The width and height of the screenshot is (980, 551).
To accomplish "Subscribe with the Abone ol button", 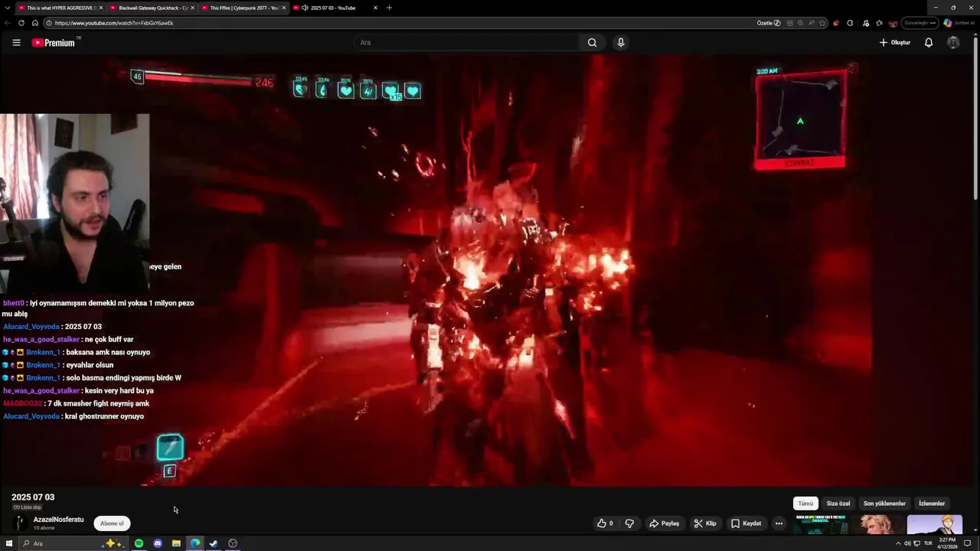I will click(x=112, y=523).
